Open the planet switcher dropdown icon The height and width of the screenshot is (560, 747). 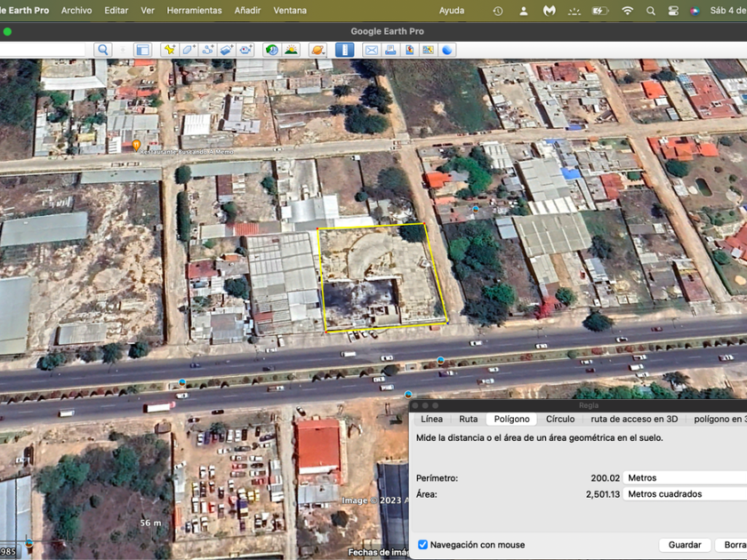[317, 50]
